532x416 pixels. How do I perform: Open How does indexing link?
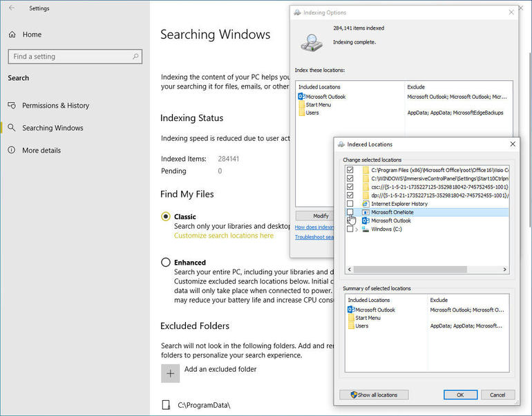click(x=314, y=227)
